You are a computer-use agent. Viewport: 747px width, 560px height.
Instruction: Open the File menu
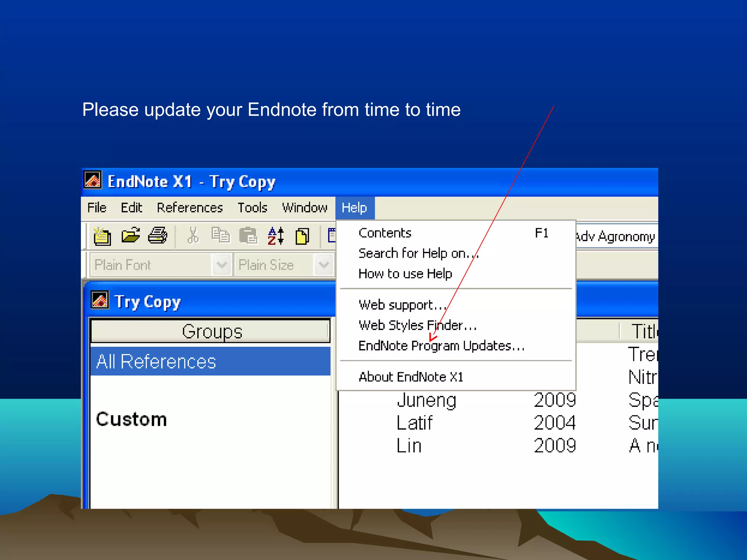point(97,208)
